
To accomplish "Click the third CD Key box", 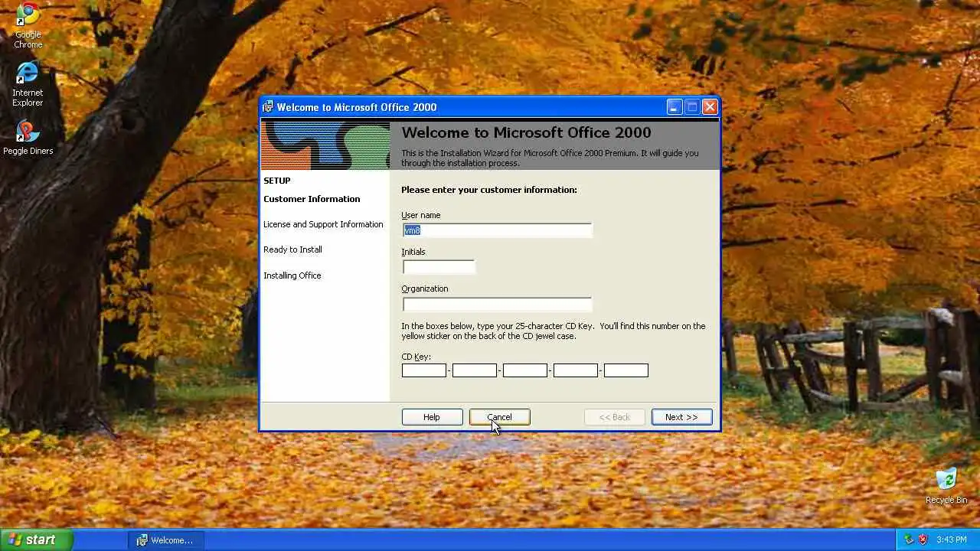I will tap(525, 370).
